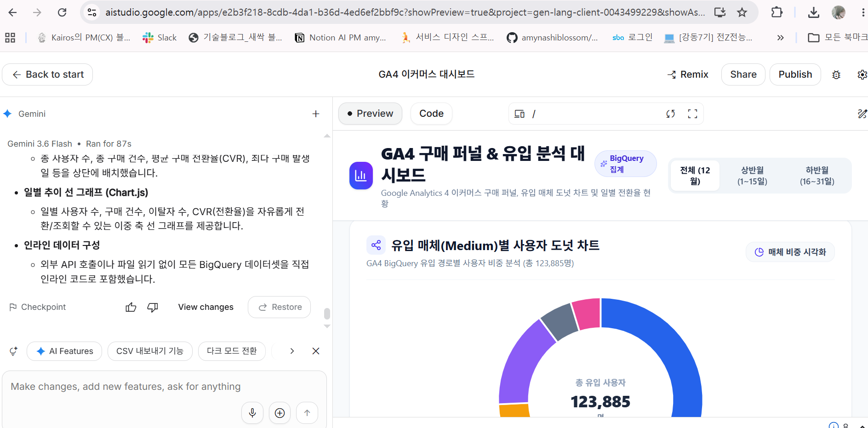Screen dimensions: 868x428
Task: Show more suggestions with the right chevron
Action: [x=292, y=351]
